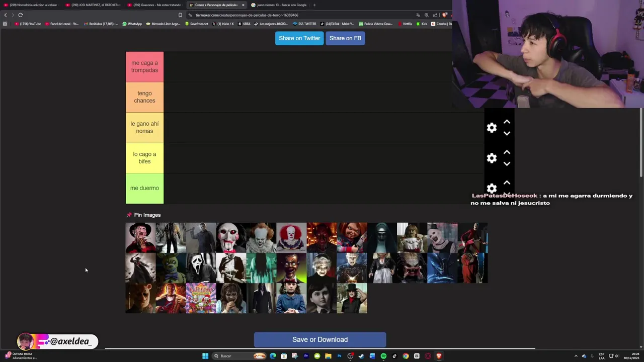Open settings gear for 'lo cago a bifes' row

tap(492, 158)
